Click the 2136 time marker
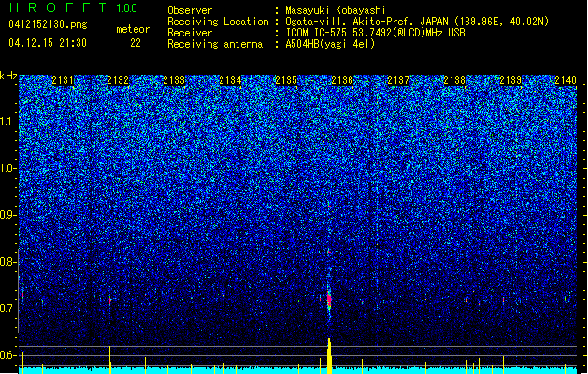Image resolution: width=588 pixels, height=374 pixels. point(342,80)
